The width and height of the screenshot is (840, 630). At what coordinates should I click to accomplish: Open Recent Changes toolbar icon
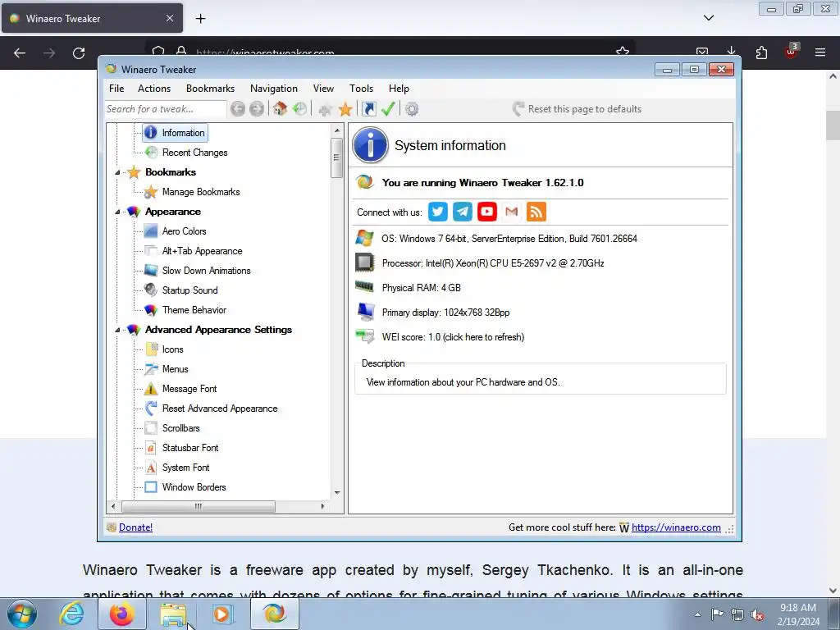tap(300, 109)
